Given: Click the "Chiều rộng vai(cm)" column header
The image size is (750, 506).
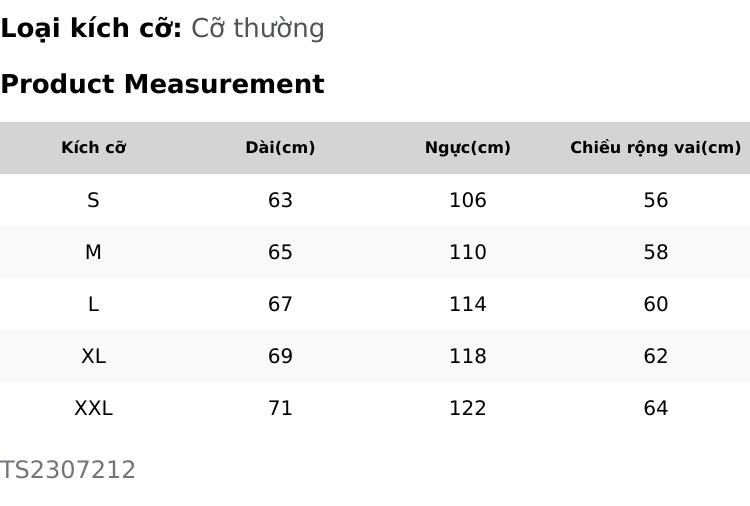Looking at the screenshot, I should tap(655, 148).
